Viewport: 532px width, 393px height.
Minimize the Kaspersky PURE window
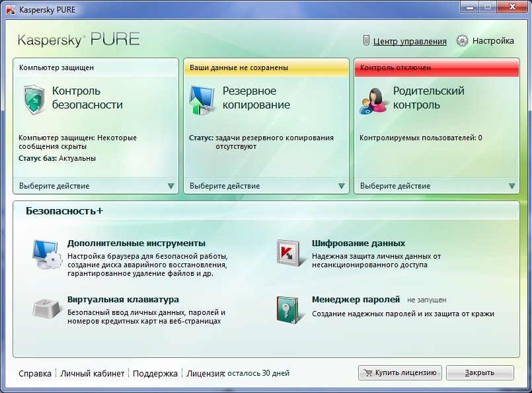point(470,7)
